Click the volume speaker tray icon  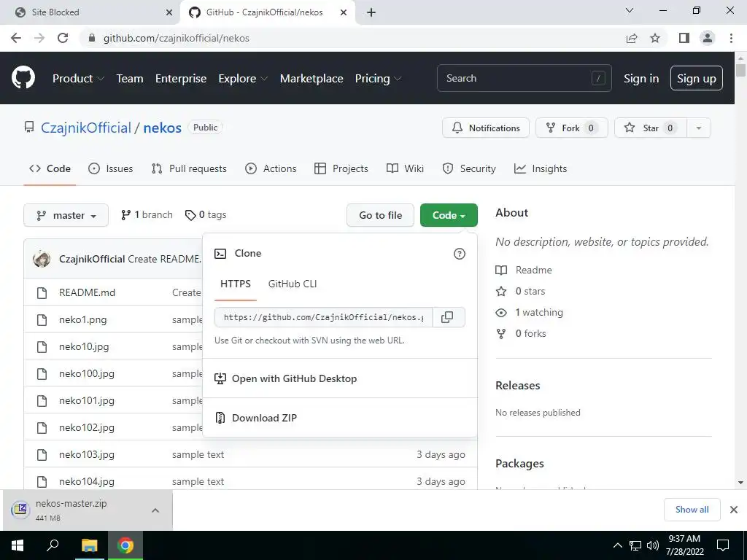tap(653, 545)
